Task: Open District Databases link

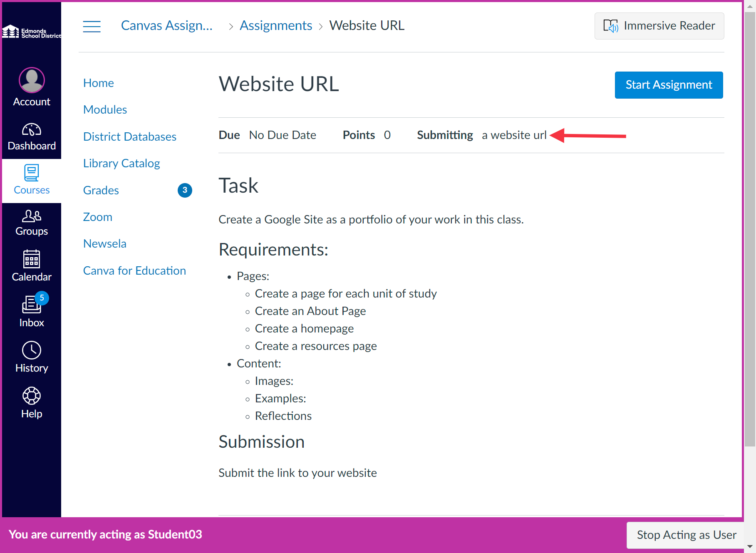Action: click(130, 136)
